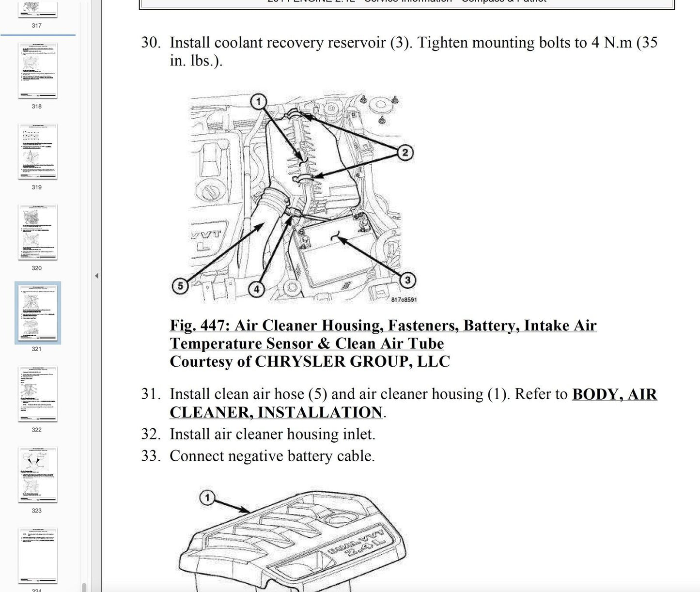Image resolution: width=700 pixels, height=592 pixels.
Task: Click page number label 318
Action: pos(36,106)
